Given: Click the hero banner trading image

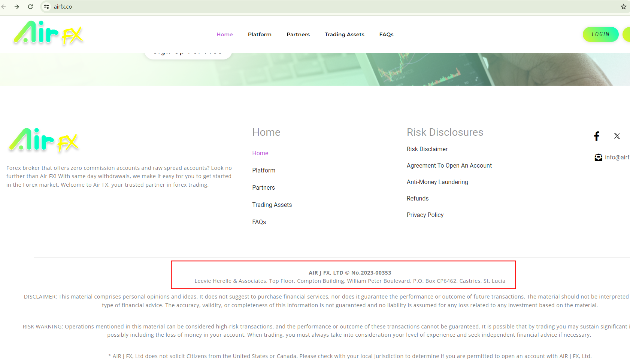Looking at the screenshot, I should 315,69.
